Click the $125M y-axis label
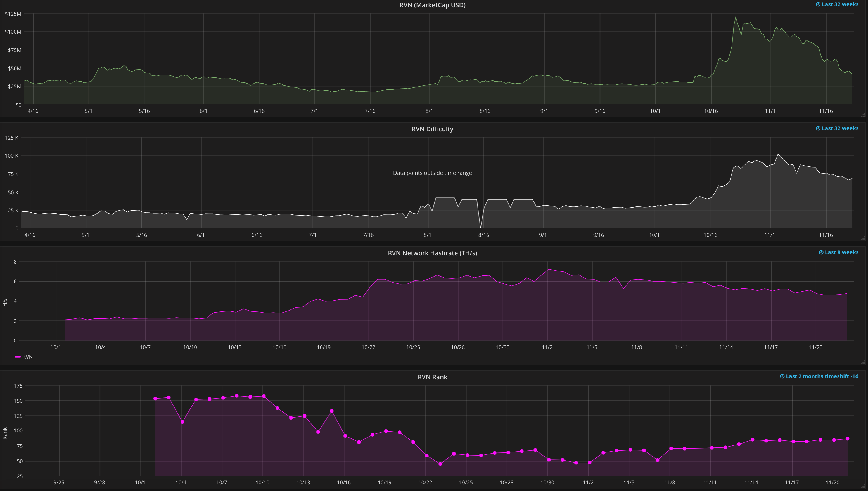 (x=13, y=14)
